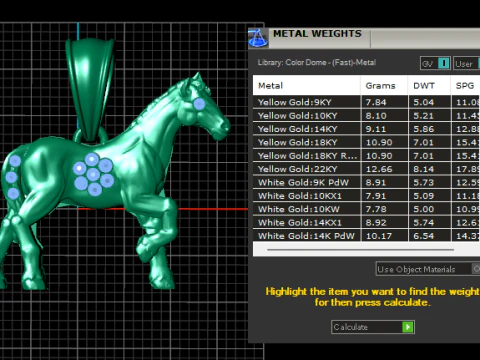Toggle Use Object Materials option
Image resolution: width=480 pixels, height=360 pixels.
coord(428,269)
